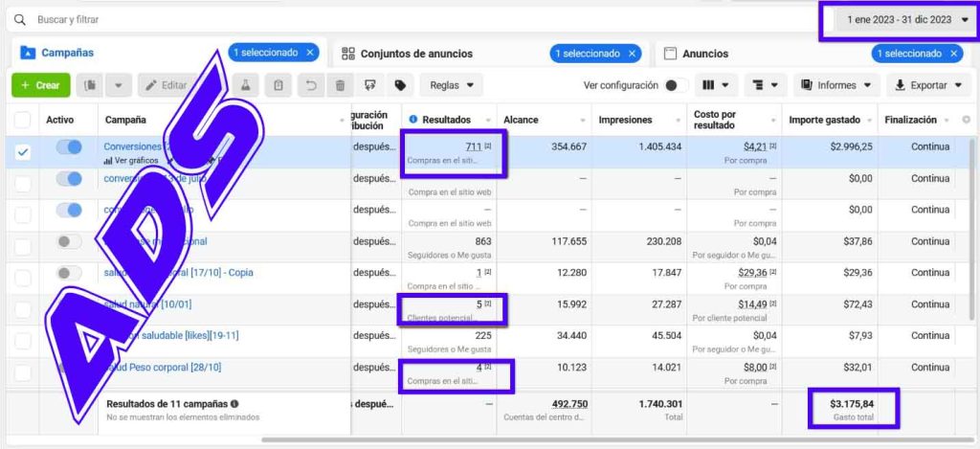Click the clipboard icon in toolbar

tap(278, 85)
